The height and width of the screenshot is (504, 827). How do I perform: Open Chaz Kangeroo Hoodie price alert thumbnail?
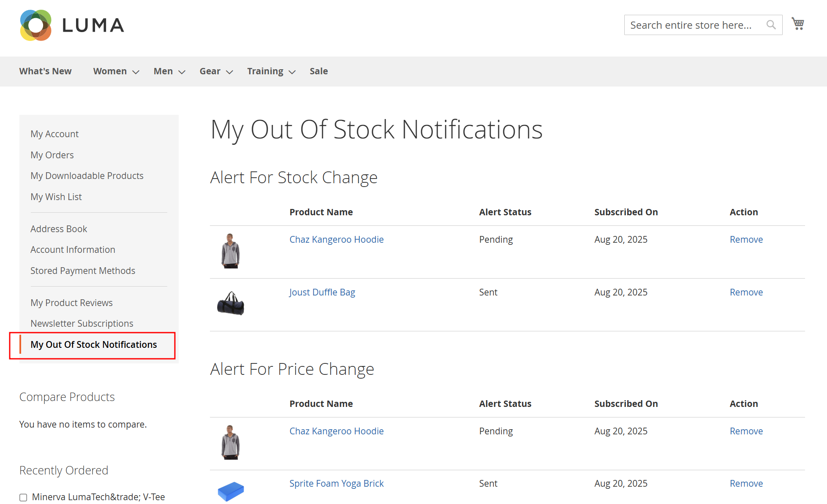click(231, 442)
